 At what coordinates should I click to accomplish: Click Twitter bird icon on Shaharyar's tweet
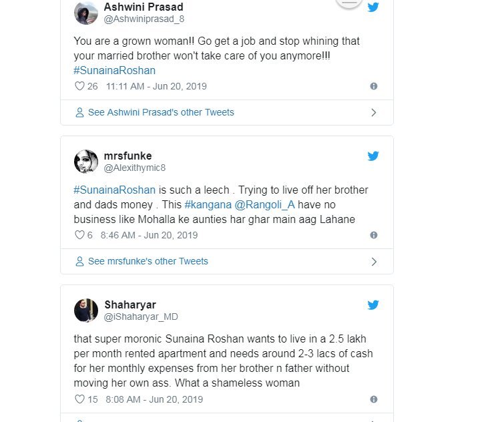tap(373, 305)
